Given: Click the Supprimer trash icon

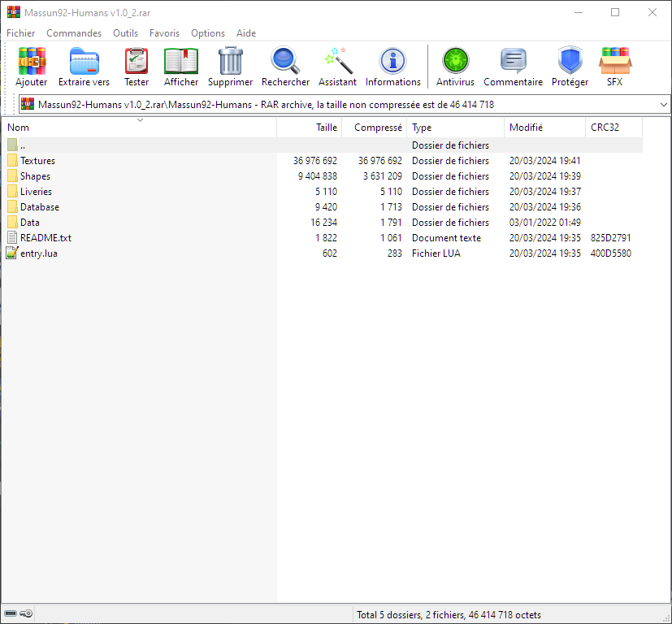Looking at the screenshot, I should coord(230,61).
